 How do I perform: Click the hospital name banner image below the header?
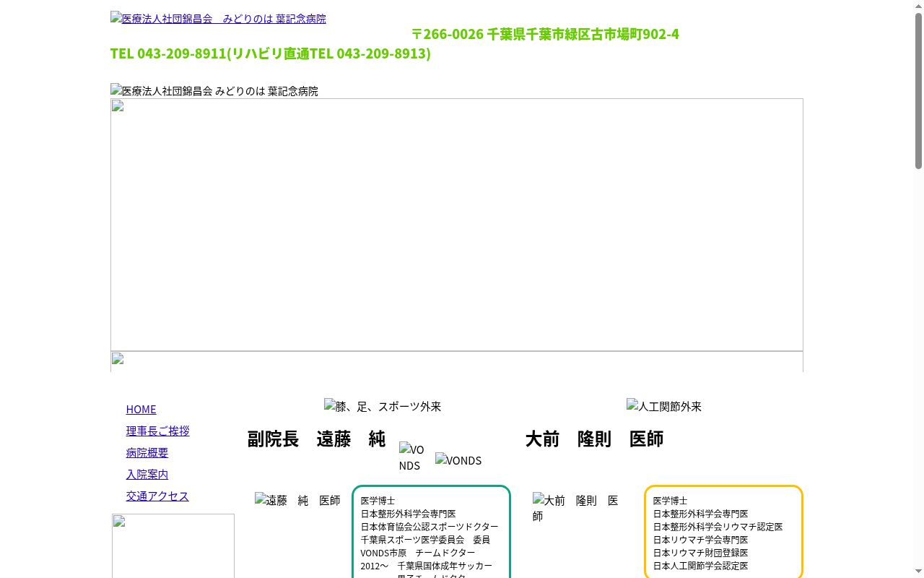click(x=214, y=91)
